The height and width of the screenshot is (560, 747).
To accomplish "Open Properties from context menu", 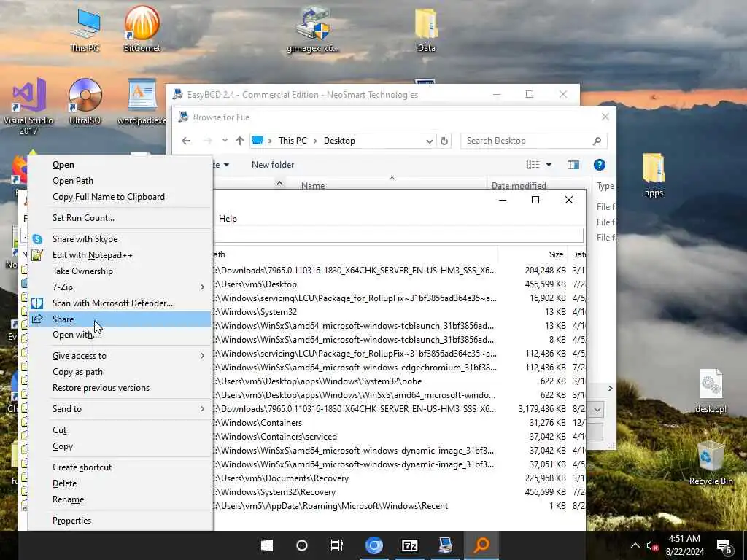I will (119, 521).
